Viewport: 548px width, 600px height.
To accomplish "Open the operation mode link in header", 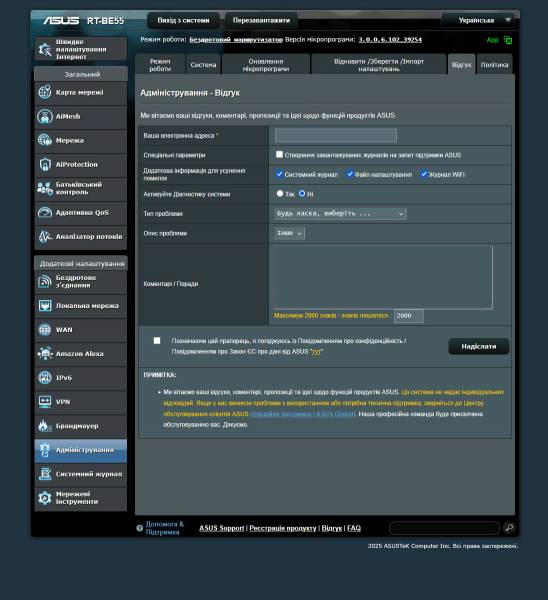I will pyautogui.click(x=236, y=39).
